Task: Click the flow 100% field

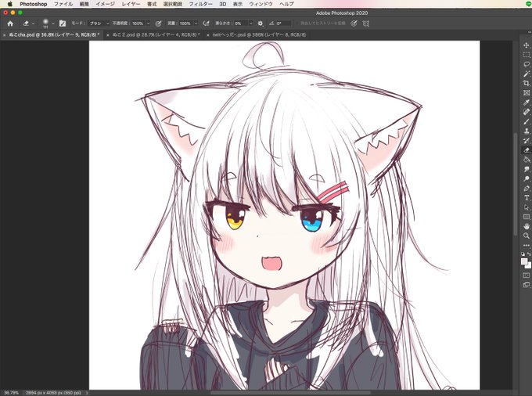Action: [x=185, y=23]
